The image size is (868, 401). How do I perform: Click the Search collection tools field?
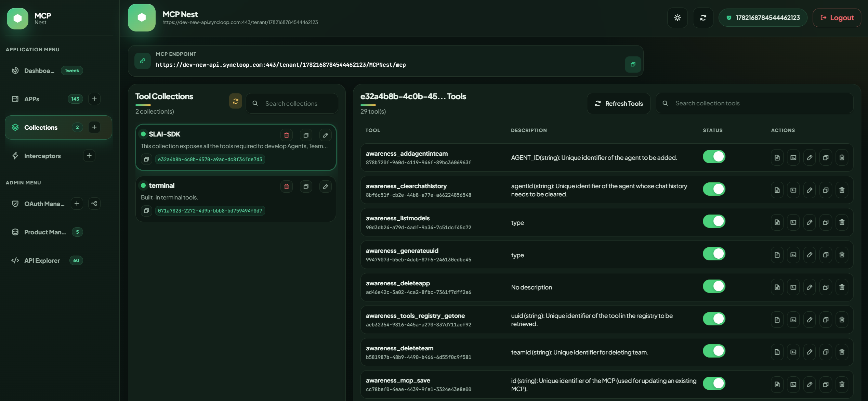click(754, 103)
